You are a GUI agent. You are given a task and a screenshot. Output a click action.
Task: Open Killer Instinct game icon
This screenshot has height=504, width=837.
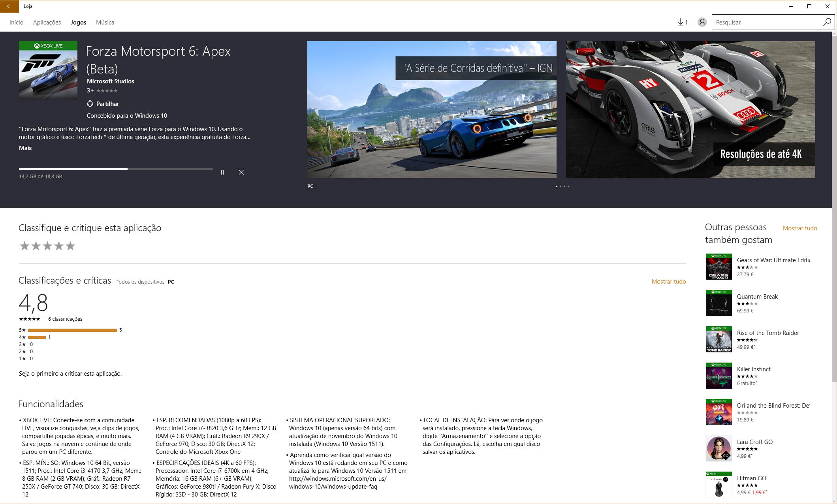click(719, 376)
